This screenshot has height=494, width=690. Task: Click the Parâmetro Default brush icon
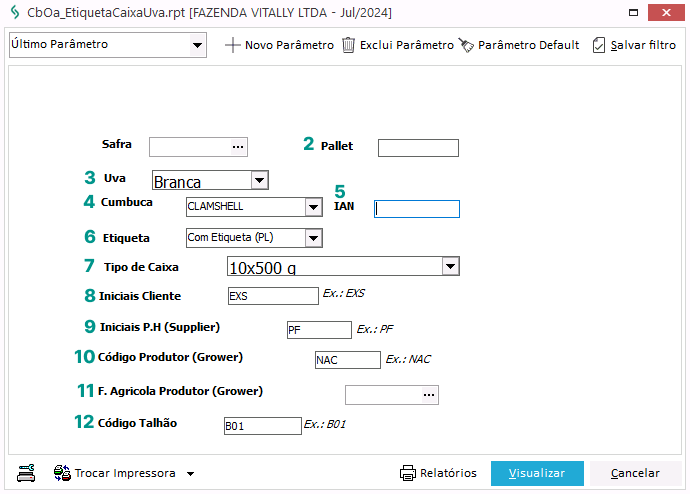[x=466, y=45]
